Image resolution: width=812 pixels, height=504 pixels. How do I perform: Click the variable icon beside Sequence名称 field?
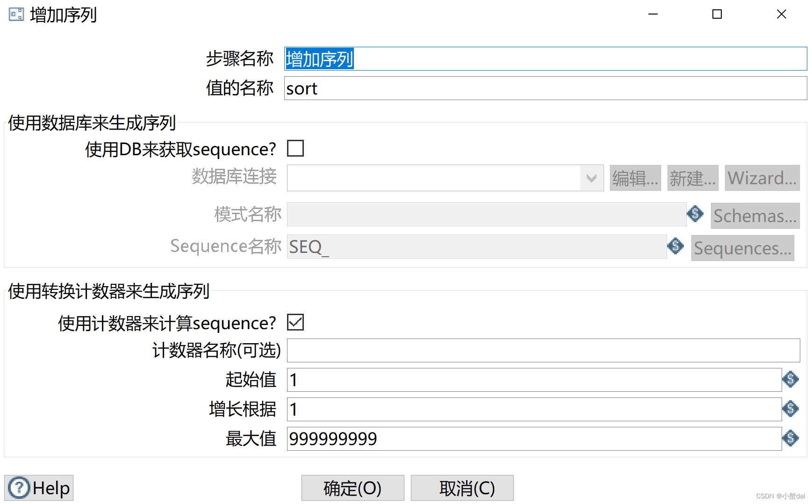point(675,246)
